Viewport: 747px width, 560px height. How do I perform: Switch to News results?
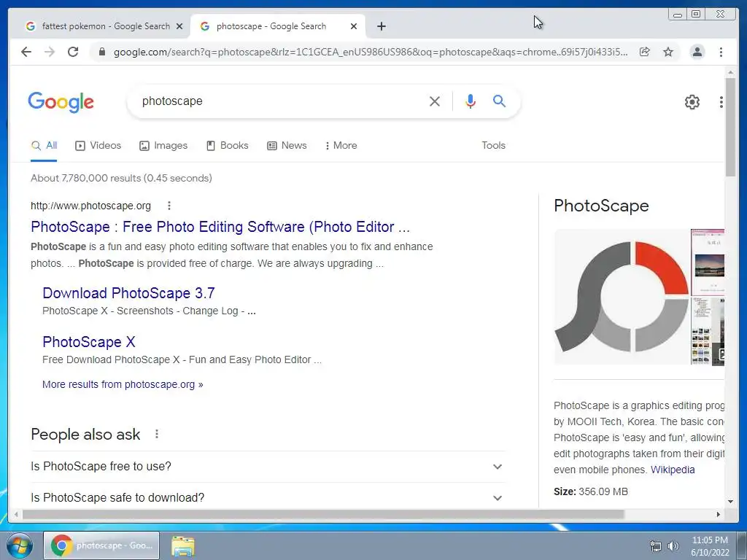click(x=287, y=146)
